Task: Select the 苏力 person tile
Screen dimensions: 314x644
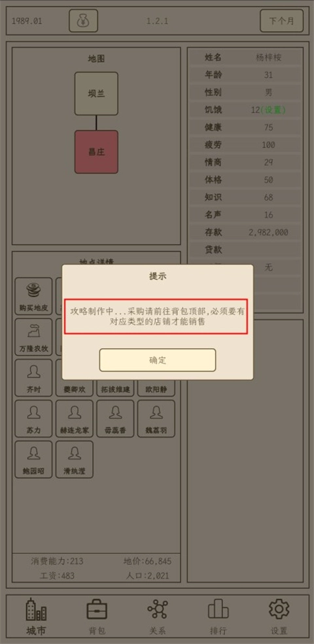Action: click(34, 419)
